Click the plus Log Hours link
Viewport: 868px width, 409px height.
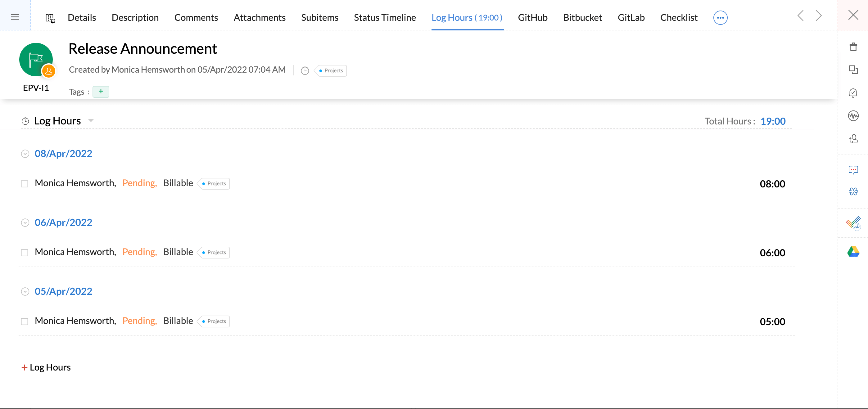click(46, 367)
